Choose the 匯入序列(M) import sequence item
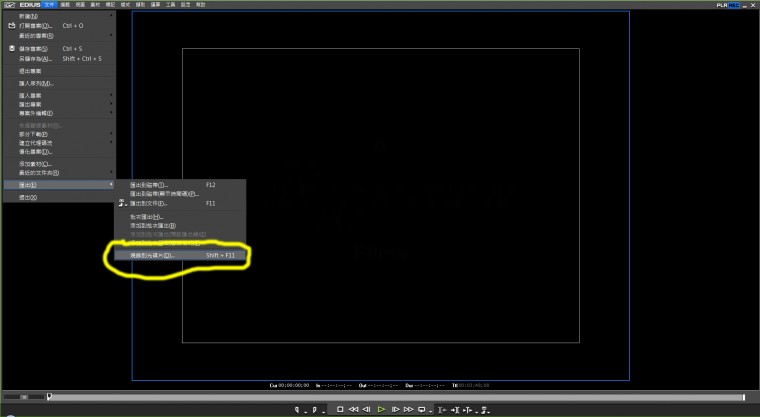 (59, 83)
